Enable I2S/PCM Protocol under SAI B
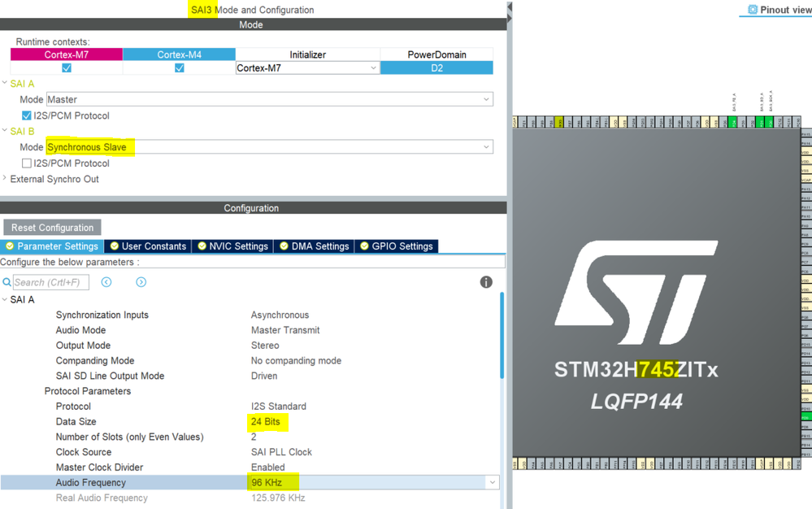This screenshot has height=509, width=812. (x=26, y=163)
